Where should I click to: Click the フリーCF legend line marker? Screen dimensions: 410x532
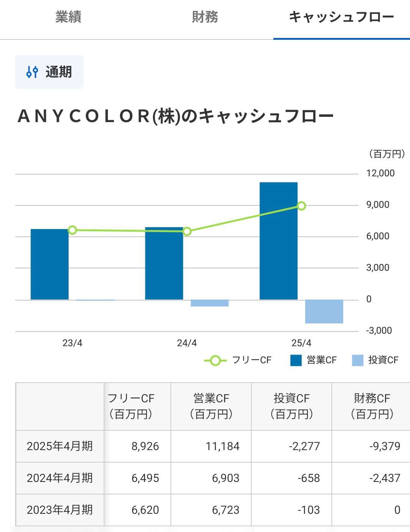click(x=215, y=360)
